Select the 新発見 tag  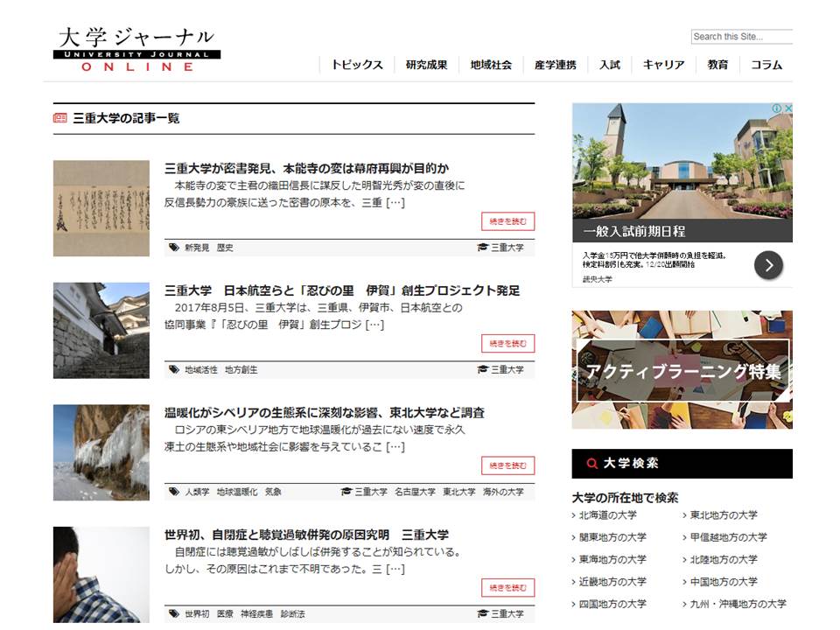197,248
